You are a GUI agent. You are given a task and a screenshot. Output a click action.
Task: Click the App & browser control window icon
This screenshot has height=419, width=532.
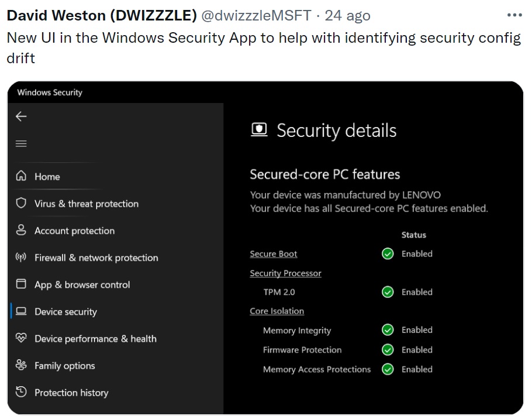pos(21,284)
